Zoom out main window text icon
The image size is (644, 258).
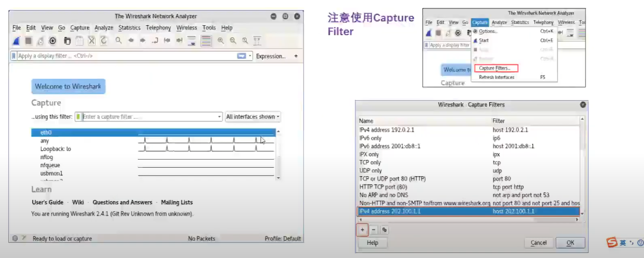coord(233,41)
